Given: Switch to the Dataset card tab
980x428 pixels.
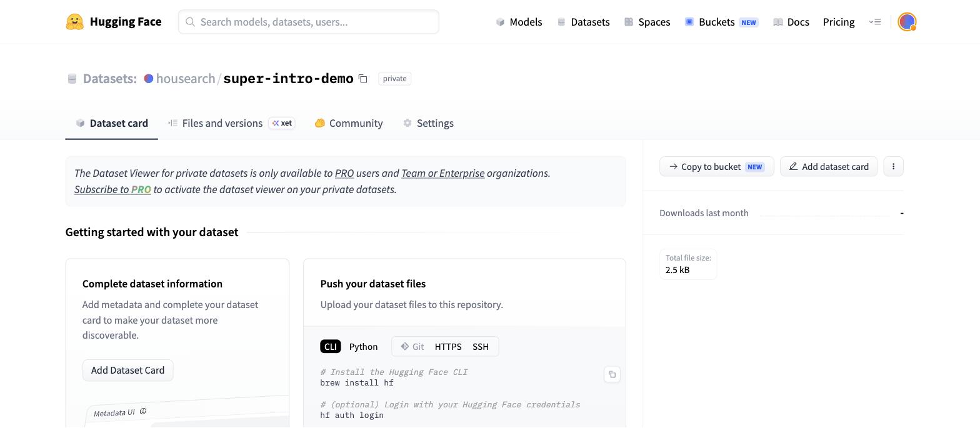Looking at the screenshot, I should click(112, 123).
